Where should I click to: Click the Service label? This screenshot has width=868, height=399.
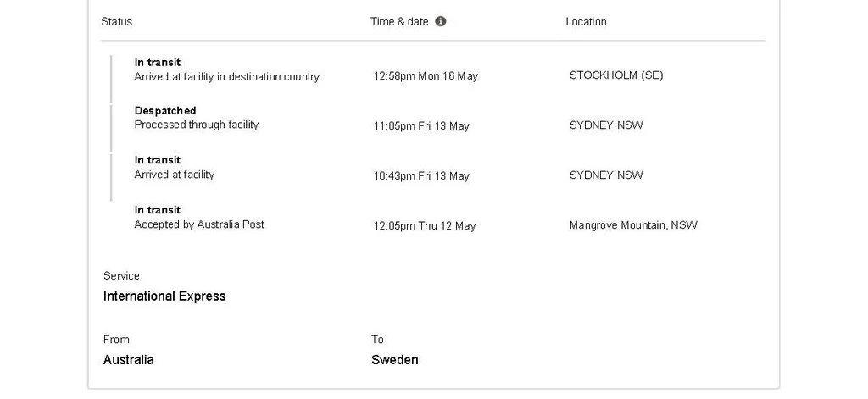click(x=121, y=276)
